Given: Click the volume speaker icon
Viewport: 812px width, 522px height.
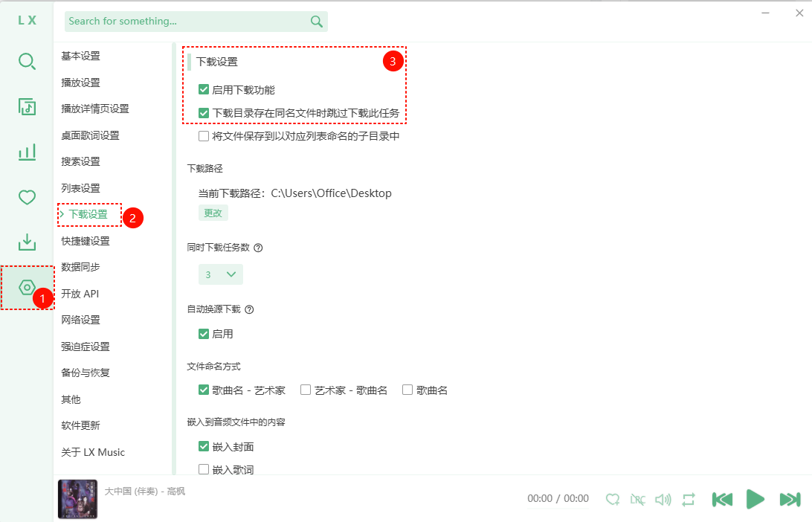Looking at the screenshot, I should tap(663, 499).
